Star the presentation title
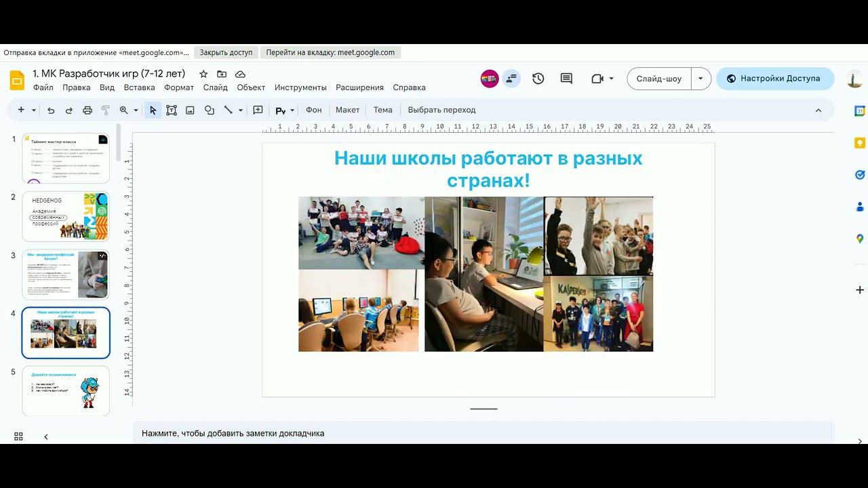The width and height of the screenshot is (868, 488). click(x=203, y=74)
